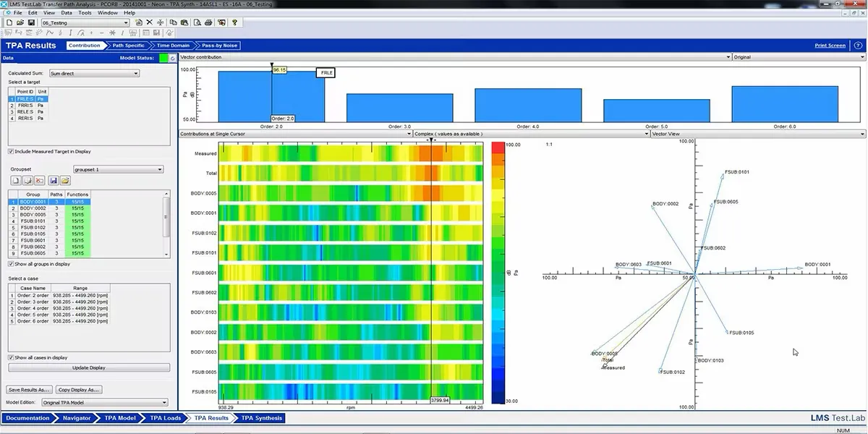The width and height of the screenshot is (868, 434).
Task: Click the Open folder icon in toolbar
Action: 20,22
